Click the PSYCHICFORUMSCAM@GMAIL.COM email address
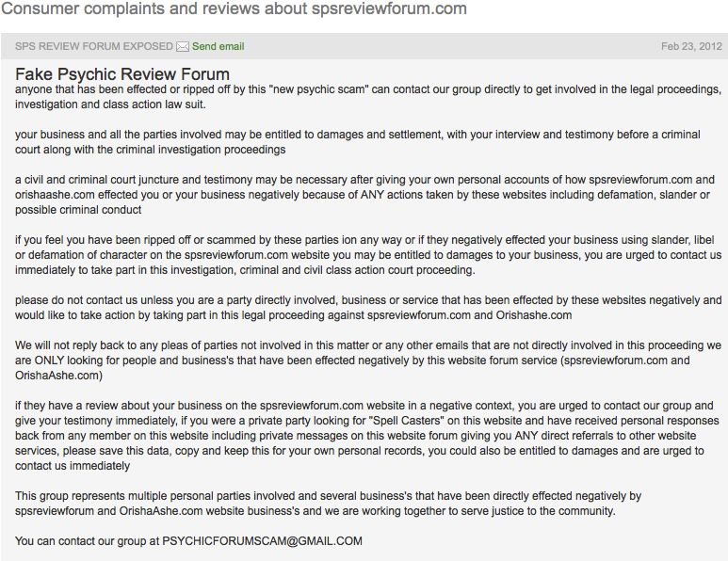The height and width of the screenshot is (561, 728). click(x=263, y=541)
